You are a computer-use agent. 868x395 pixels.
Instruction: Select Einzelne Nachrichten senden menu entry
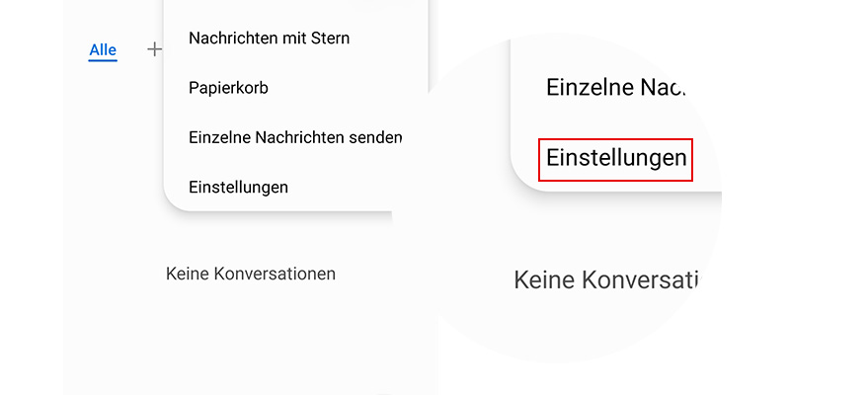(294, 137)
